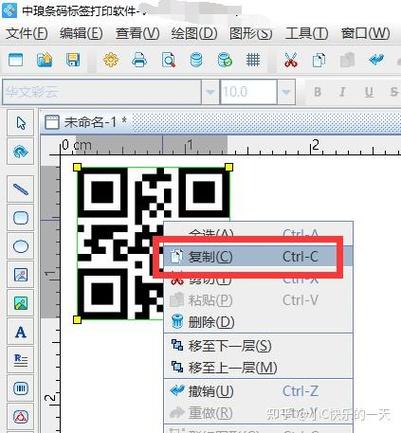Select the rich text R tool
Image resolution: width=401 pixels, height=433 pixels.
(x=21, y=360)
